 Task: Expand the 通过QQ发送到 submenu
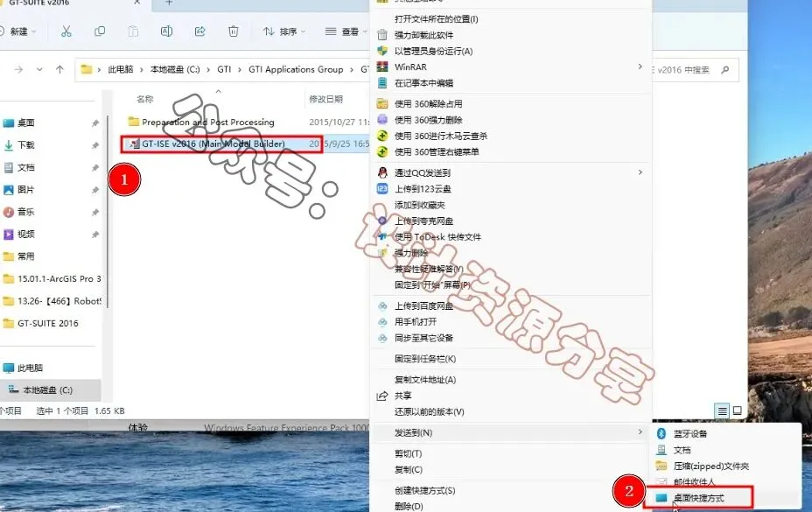(x=512, y=172)
